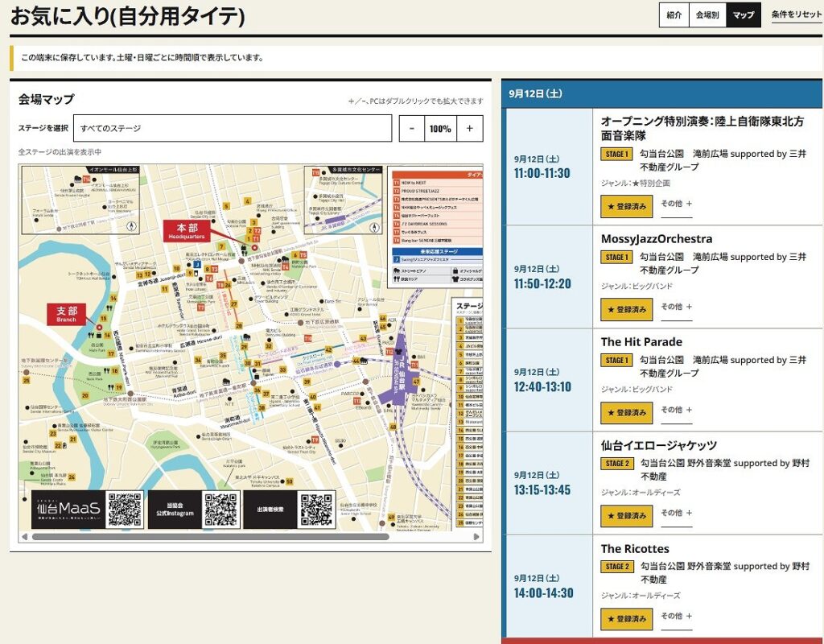Open the ステージを選択 dropdown
The height and width of the screenshot is (644, 824).
click(x=233, y=128)
